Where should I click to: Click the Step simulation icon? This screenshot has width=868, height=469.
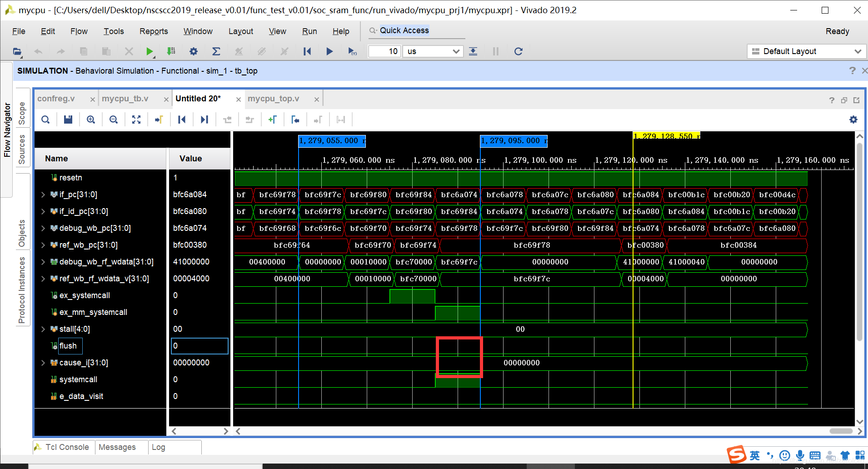point(473,51)
